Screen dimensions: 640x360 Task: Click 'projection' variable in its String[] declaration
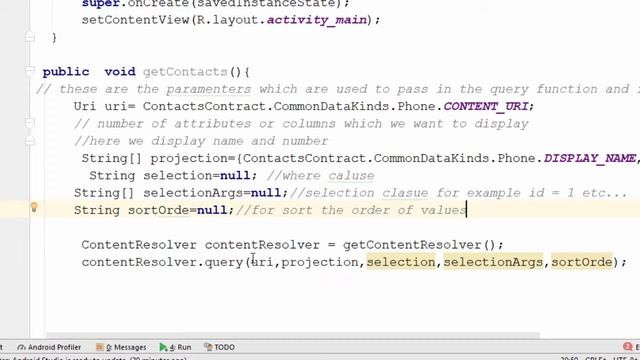(x=189, y=158)
